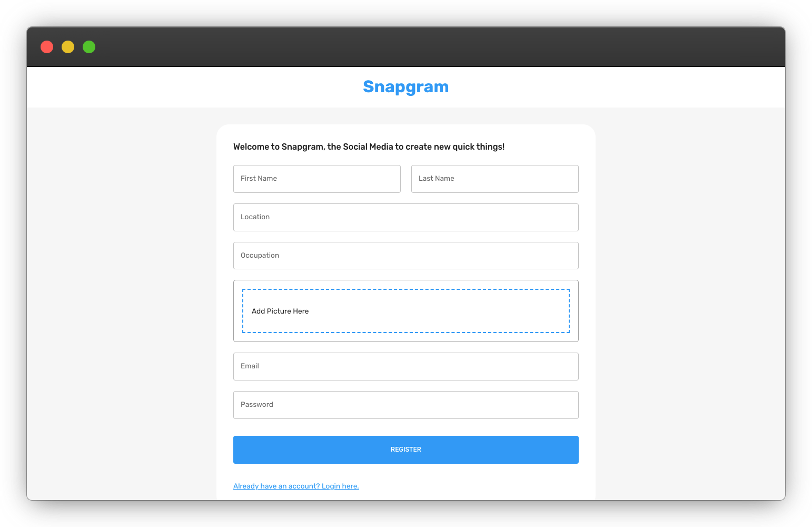This screenshot has height=527, width=812.
Task: Click the green maximize window control
Action: point(89,47)
